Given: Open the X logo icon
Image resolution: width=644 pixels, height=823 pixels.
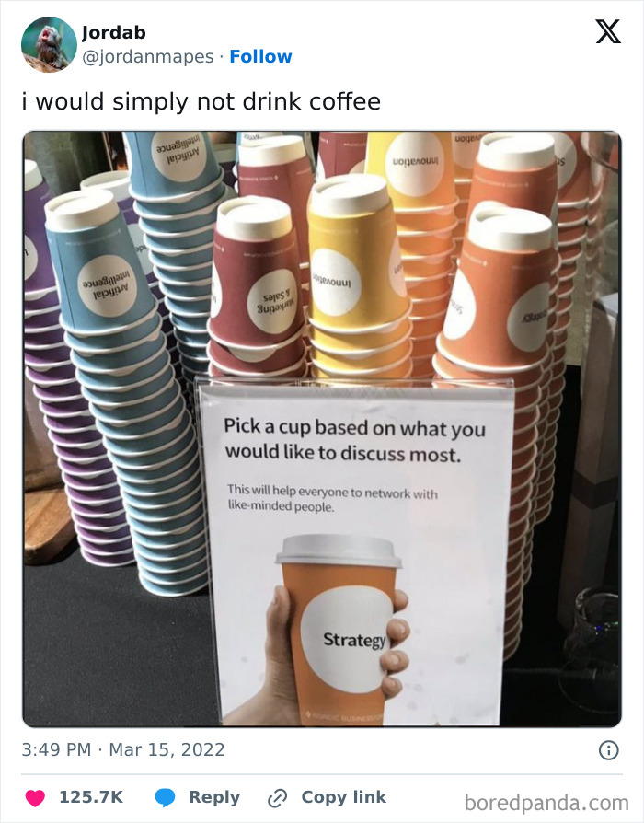Looking at the screenshot, I should coord(608,31).
